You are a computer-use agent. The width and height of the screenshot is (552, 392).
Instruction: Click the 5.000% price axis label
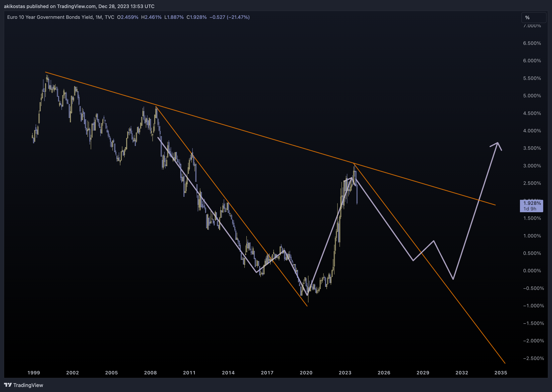click(x=532, y=95)
